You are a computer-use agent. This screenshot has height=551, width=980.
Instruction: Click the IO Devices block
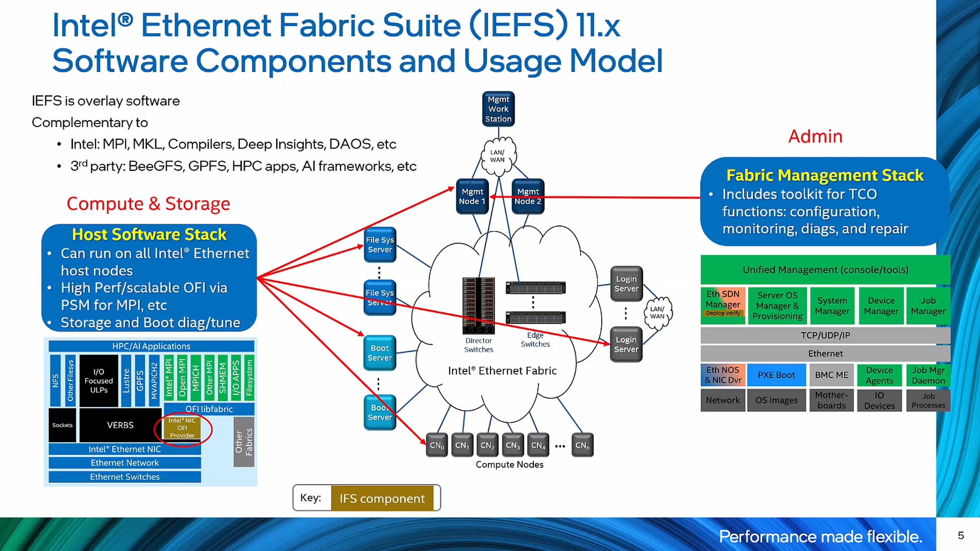click(880, 400)
